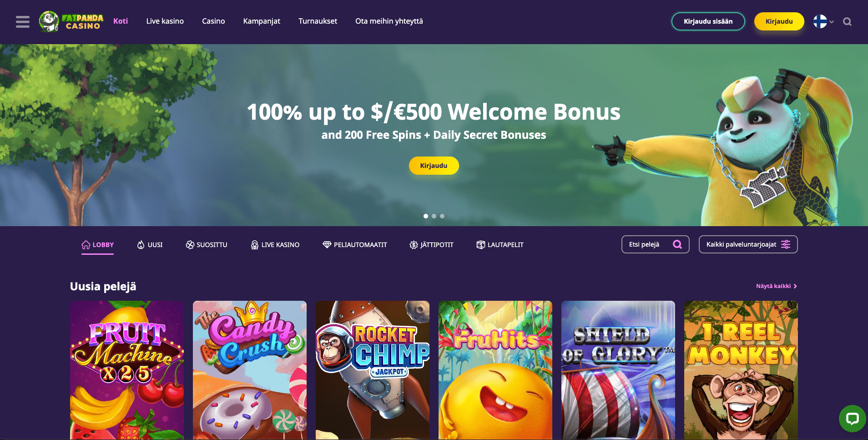Open the Jättipotit category
The height and width of the screenshot is (440, 868).
431,245
